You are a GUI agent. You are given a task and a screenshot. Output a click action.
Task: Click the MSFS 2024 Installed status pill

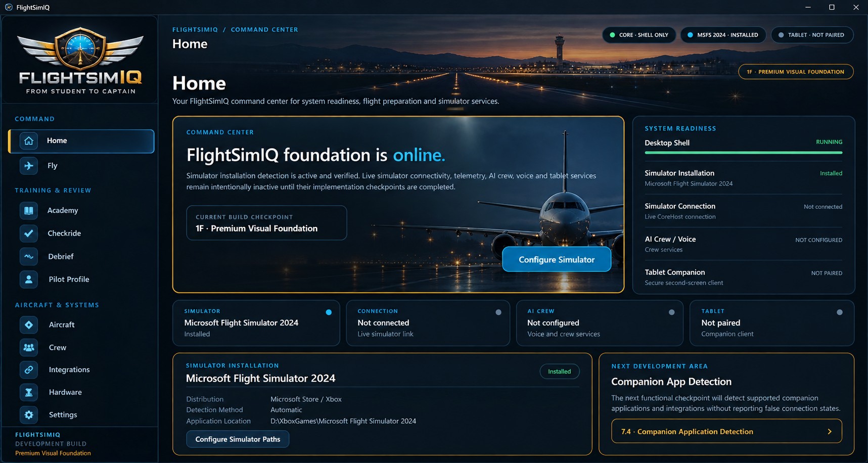(x=723, y=35)
